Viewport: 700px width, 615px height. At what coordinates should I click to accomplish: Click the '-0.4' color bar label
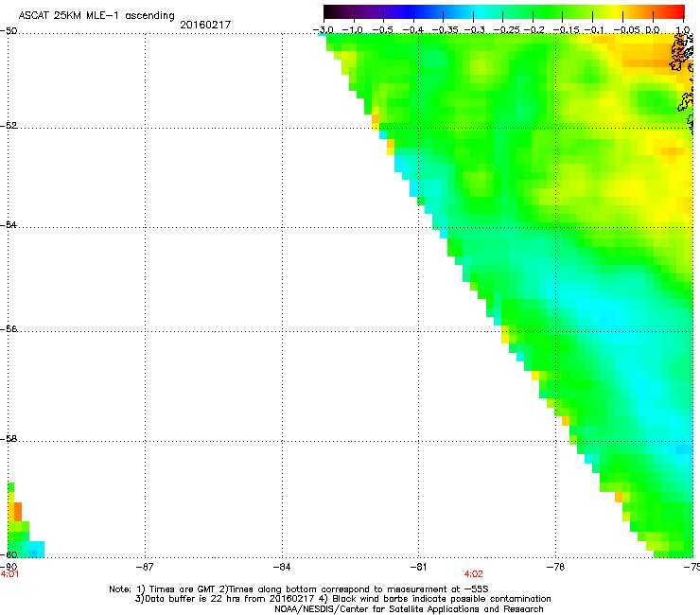tap(413, 30)
